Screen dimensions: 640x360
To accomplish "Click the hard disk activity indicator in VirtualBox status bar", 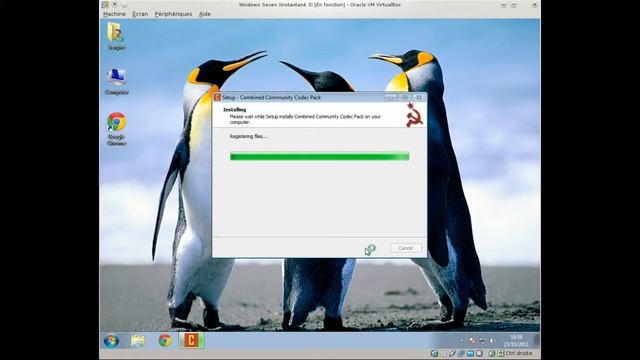I will click(434, 353).
